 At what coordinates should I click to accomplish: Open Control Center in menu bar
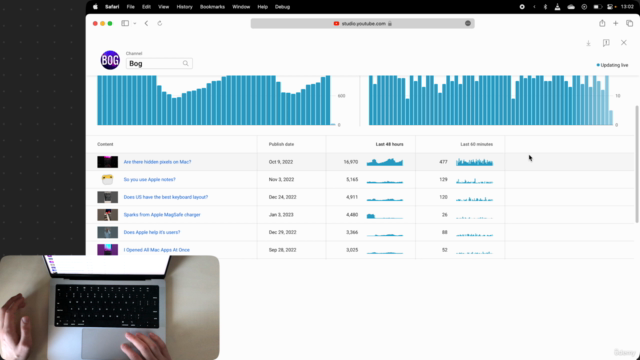610,7
